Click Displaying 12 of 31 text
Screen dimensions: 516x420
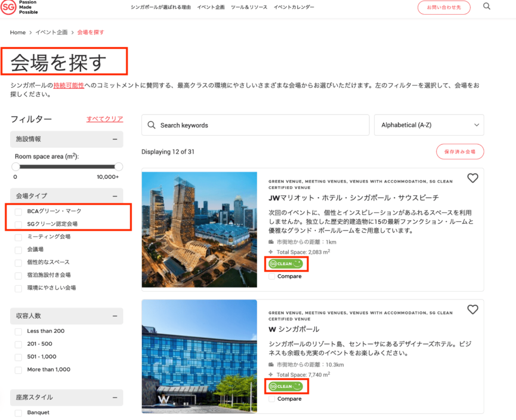click(168, 152)
